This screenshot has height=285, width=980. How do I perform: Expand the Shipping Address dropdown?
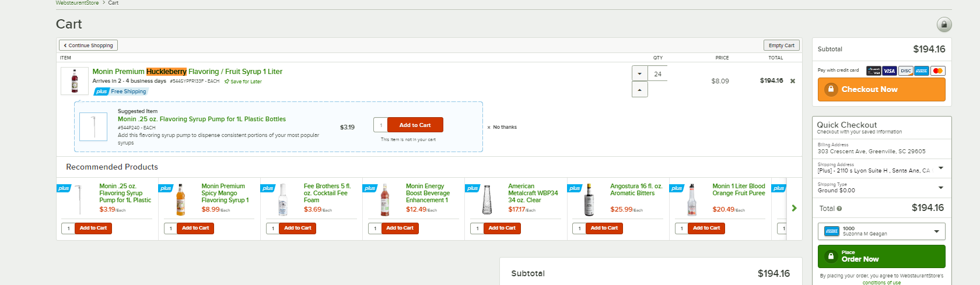[940, 168]
